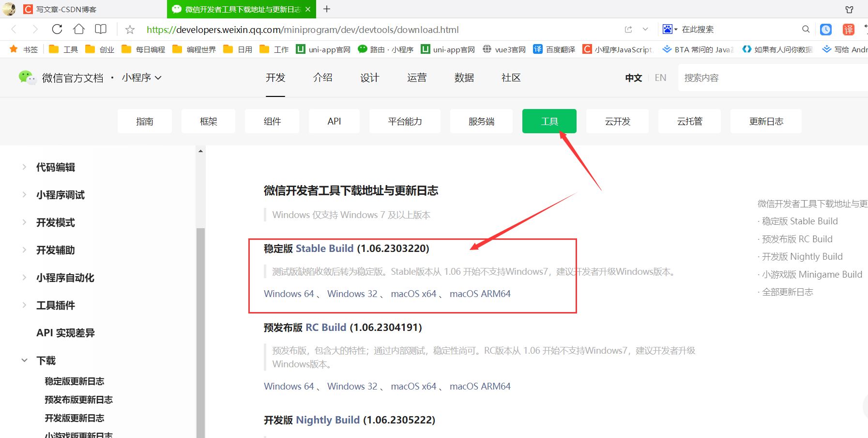Open 每日编程 bookmark folder

[x=143, y=49]
